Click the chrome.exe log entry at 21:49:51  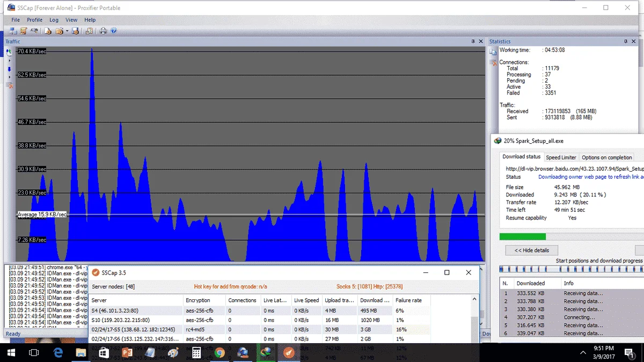[x=47, y=267]
